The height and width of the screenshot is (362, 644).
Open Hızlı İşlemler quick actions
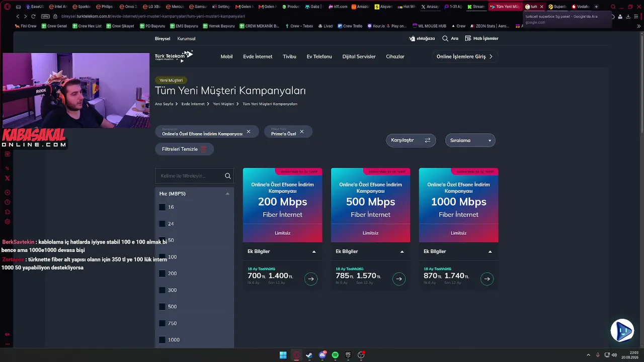482,38
